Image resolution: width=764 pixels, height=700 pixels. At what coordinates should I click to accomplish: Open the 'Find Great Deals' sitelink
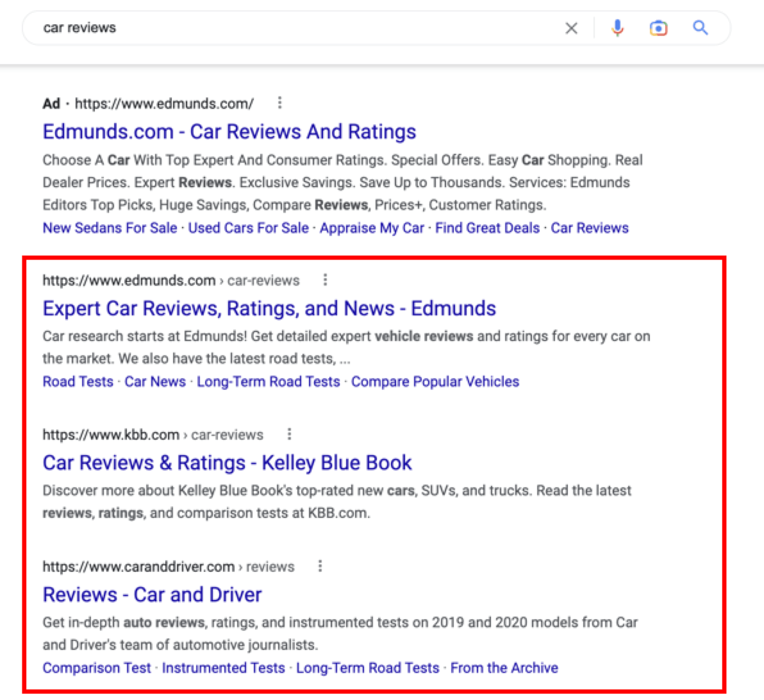point(487,228)
